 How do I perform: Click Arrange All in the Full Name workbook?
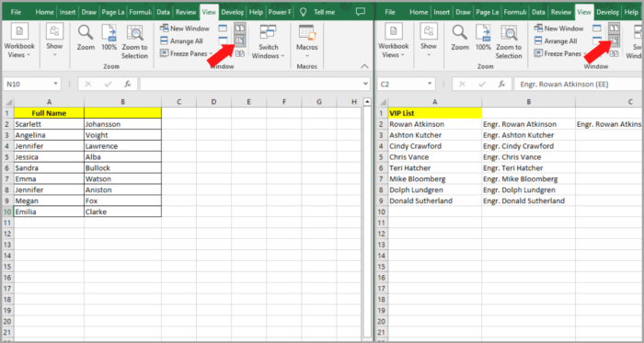click(181, 41)
